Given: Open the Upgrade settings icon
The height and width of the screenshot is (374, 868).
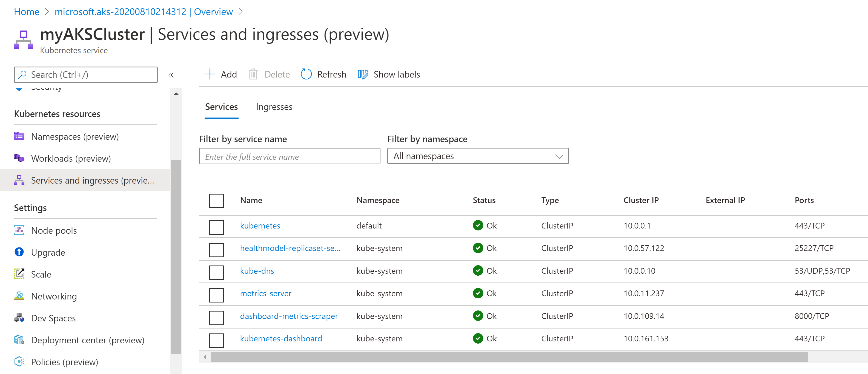Looking at the screenshot, I should click(19, 252).
